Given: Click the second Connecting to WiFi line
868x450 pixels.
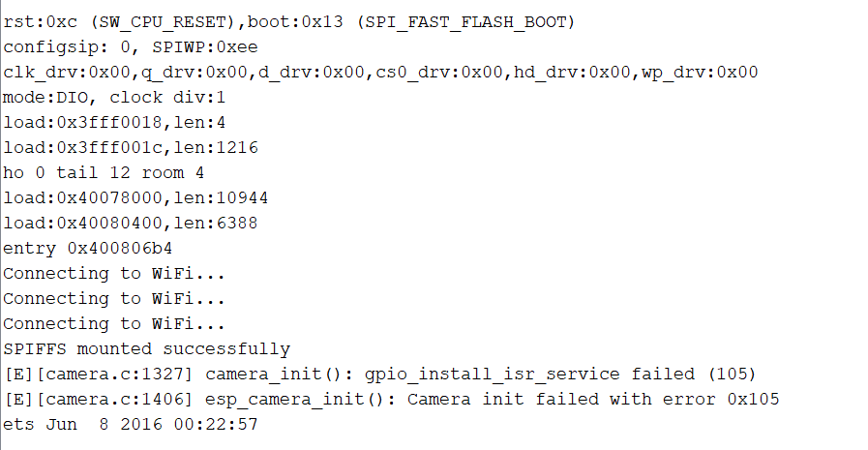Looking at the screenshot, I should 114,298.
